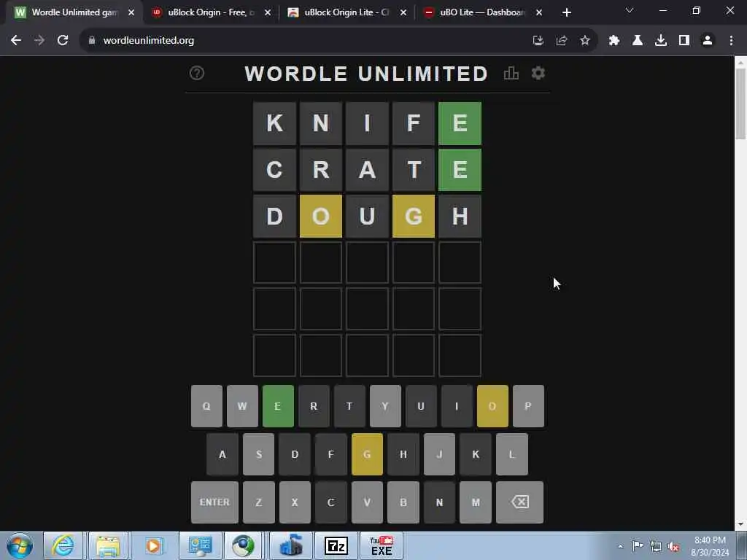Click the page vertical scrollbar thumb
Screen dimensions: 747x560
(740, 104)
